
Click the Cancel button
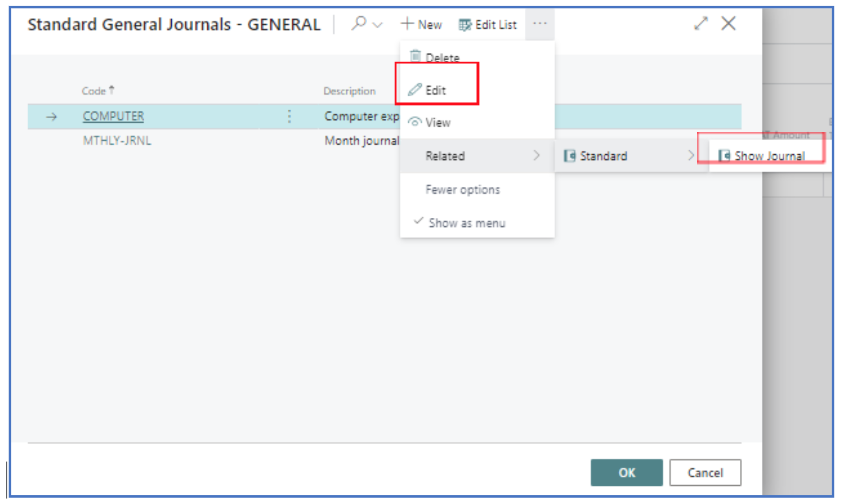(705, 472)
